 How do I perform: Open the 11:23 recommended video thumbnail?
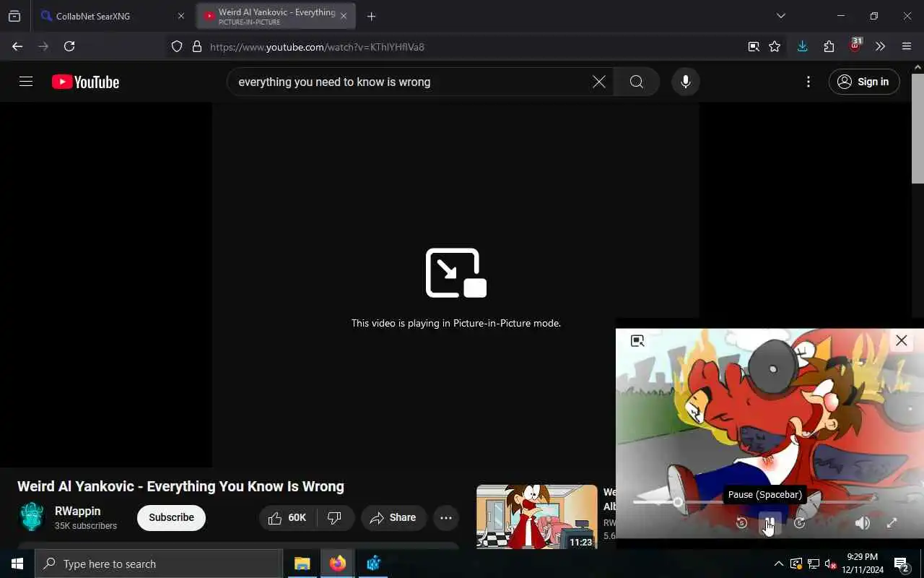[x=537, y=517]
